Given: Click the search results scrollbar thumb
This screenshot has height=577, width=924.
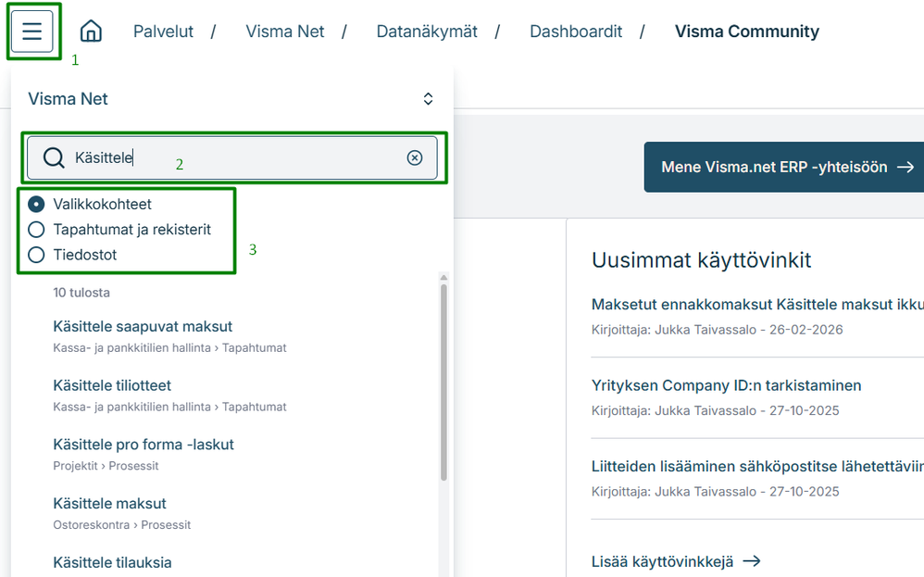Looking at the screenshot, I should (x=443, y=383).
